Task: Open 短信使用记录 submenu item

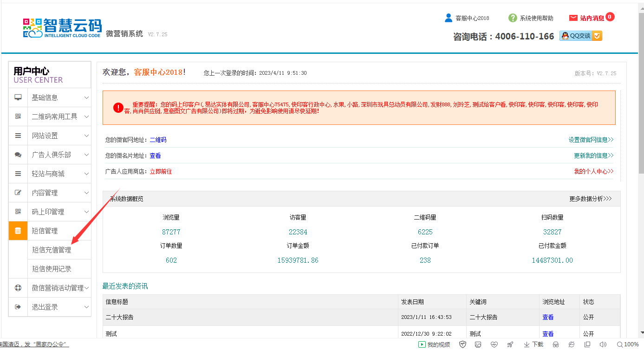Action: tap(52, 269)
